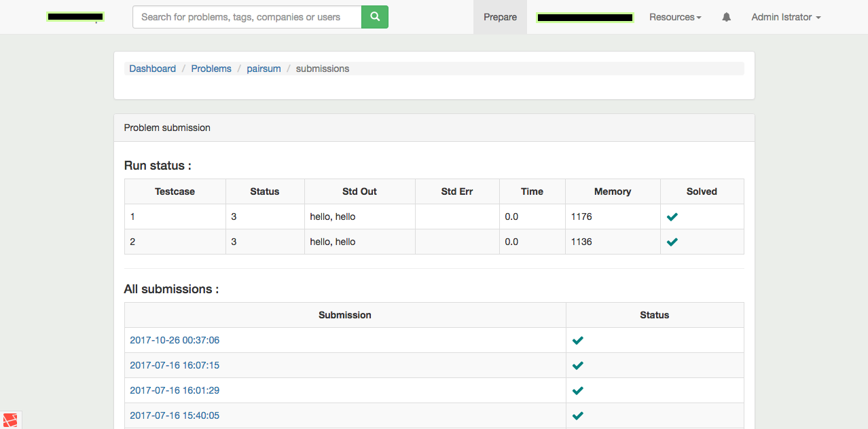Click the red icon at bottom-left corner
The image size is (868, 429).
tap(10, 419)
